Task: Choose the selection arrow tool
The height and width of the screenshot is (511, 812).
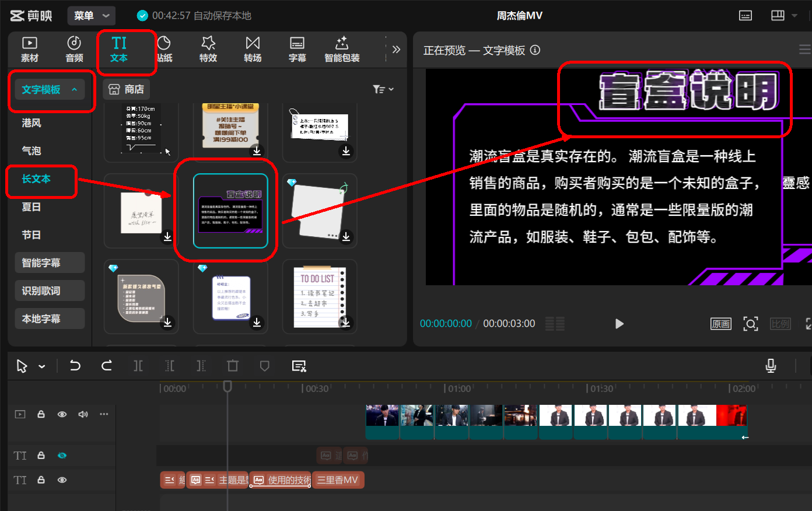Action: [22, 366]
